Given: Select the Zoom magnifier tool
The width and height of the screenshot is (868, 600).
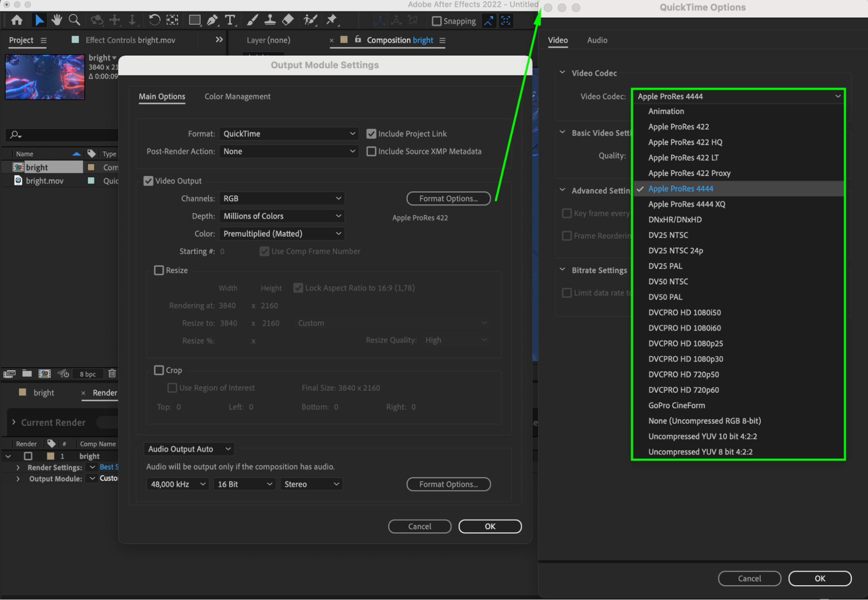Looking at the screenshot, I should tap(75, 20).
